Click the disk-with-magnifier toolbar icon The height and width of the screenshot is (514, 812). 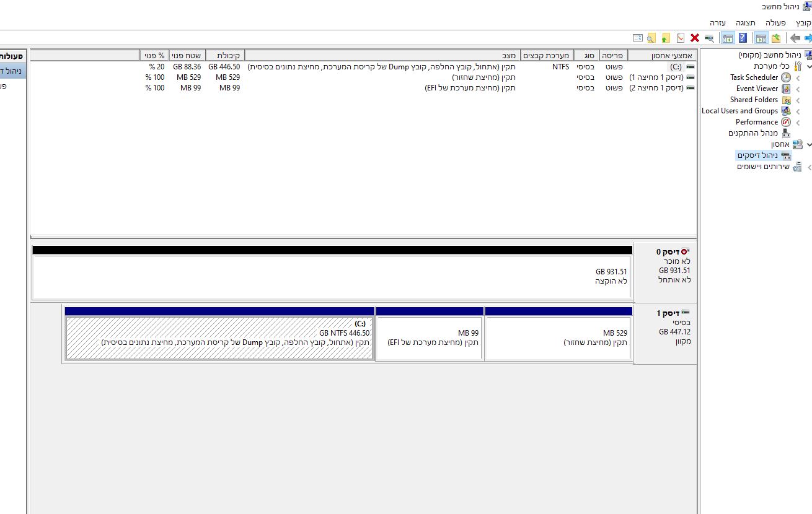(709, 38)
